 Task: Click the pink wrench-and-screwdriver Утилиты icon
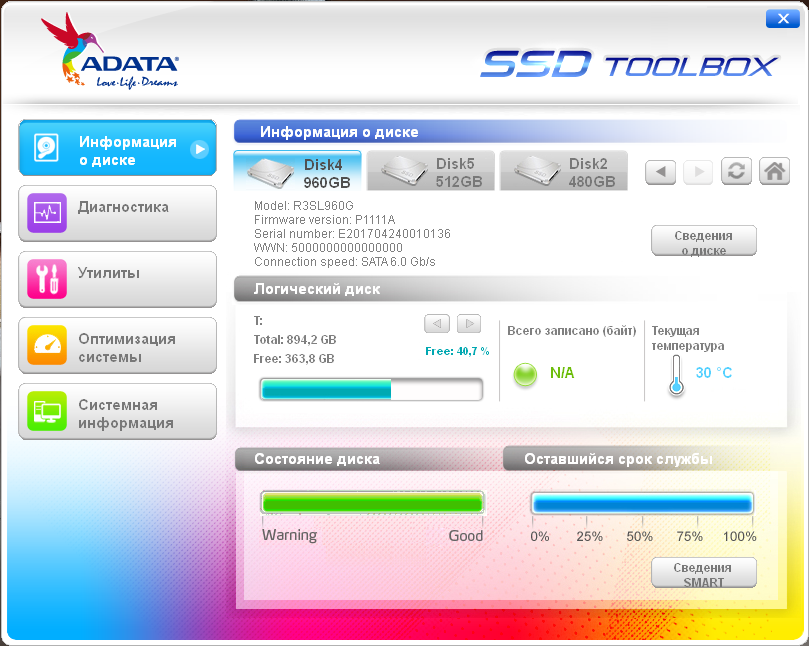tap(46, 279)
